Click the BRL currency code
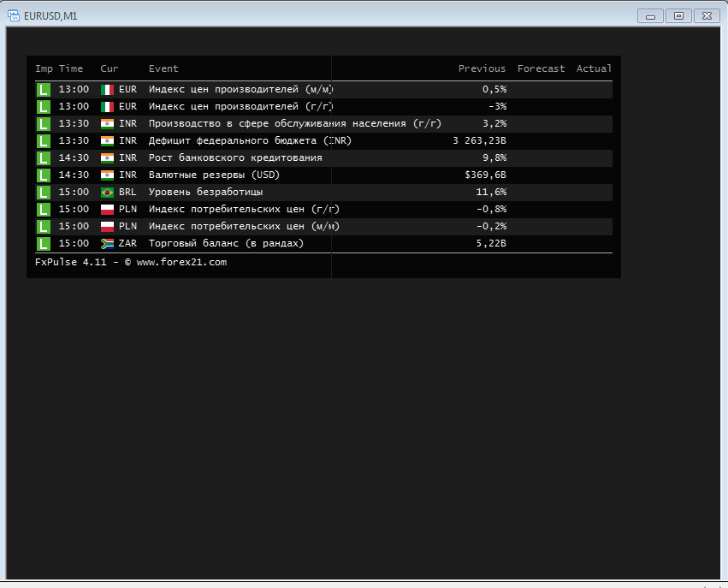 [x=127, y=192]
